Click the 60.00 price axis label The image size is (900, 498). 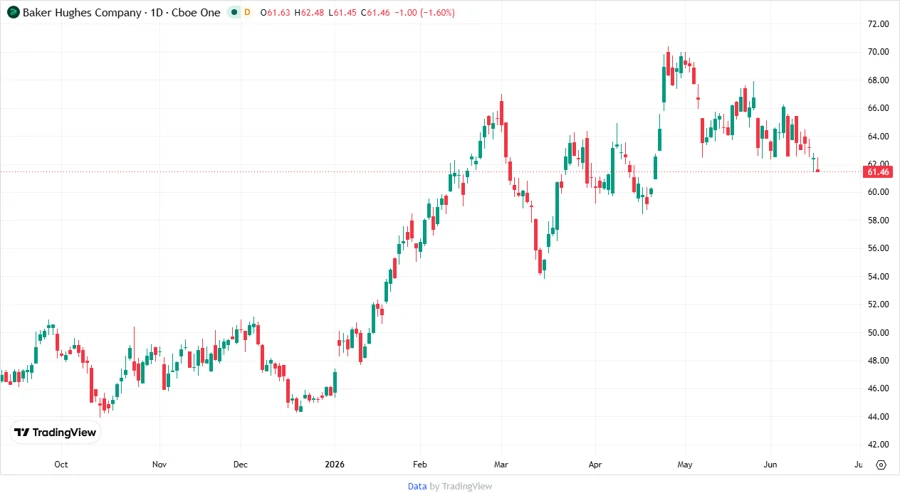click(878, 192)
